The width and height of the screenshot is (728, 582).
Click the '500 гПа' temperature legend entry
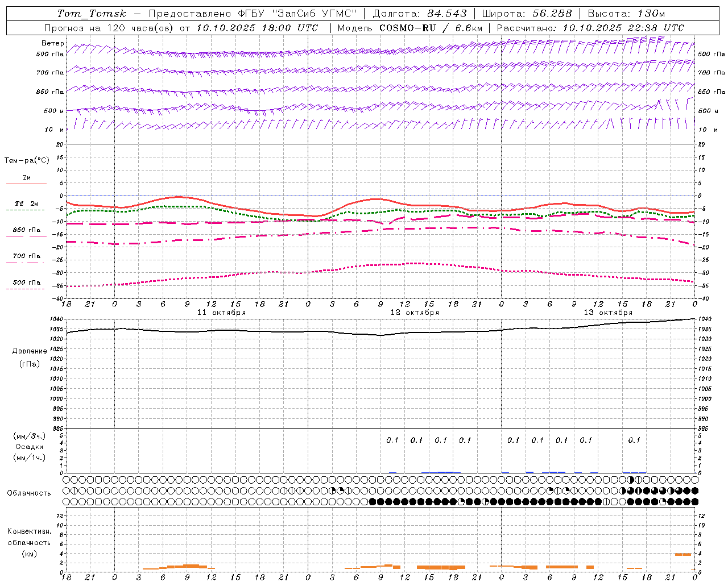[26, 282]
